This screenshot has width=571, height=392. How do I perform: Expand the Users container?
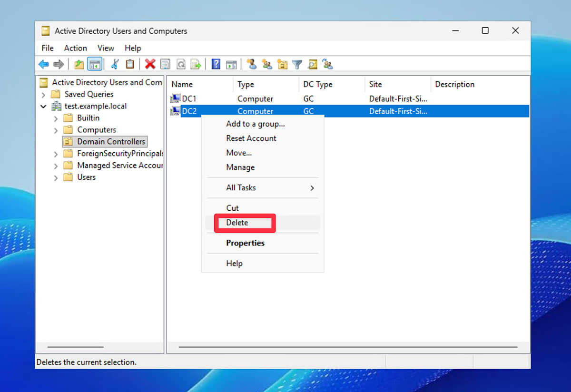click(x=56, y=177)
